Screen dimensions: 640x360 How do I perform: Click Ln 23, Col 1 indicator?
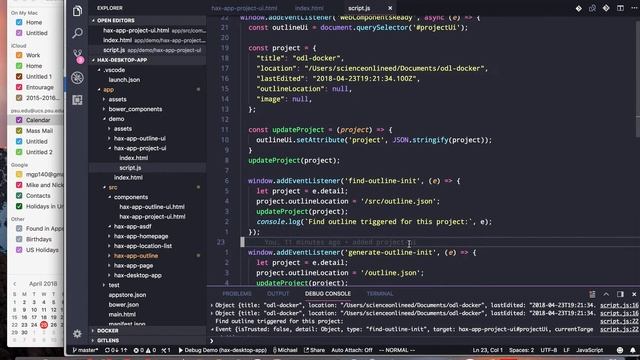(487, 350)
